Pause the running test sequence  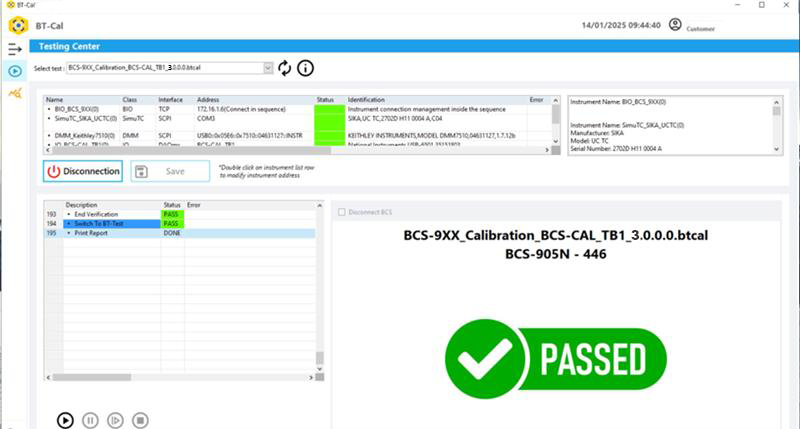pyautogui.click(x=90, y=420)
